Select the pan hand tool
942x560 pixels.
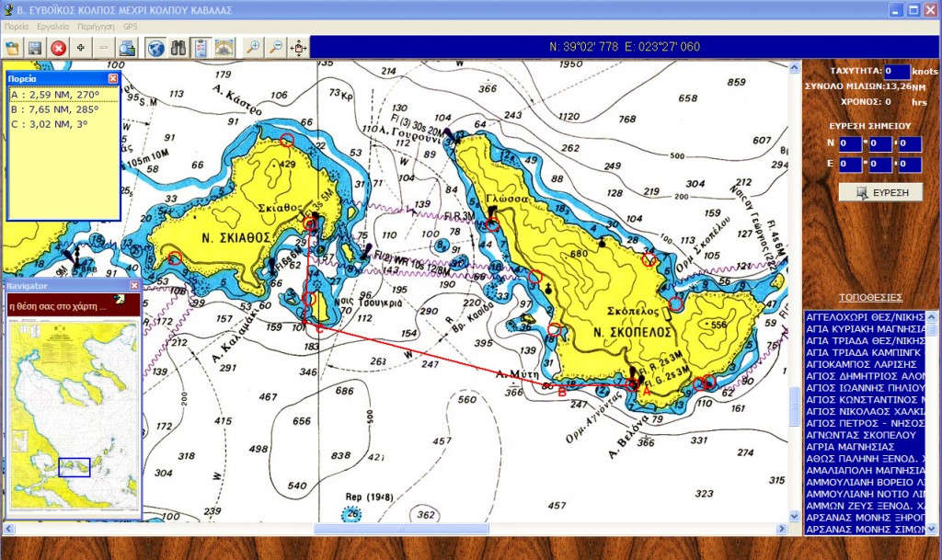click(299, 48)
